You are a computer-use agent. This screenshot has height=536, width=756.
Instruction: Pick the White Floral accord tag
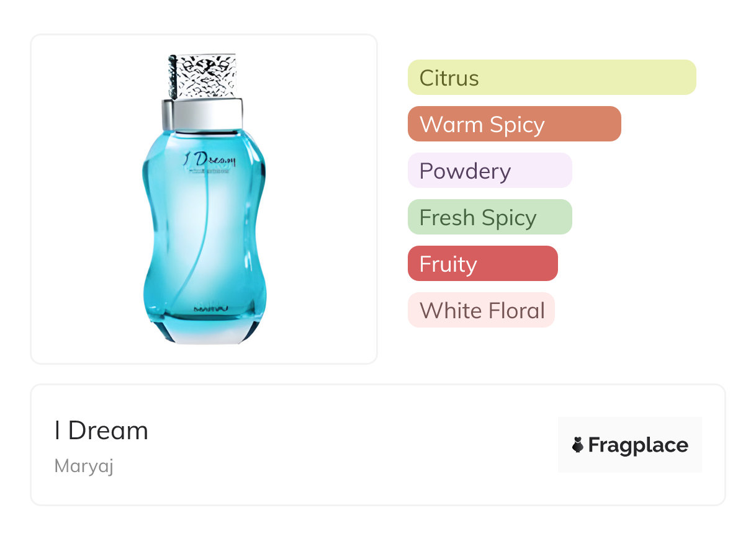pyautogui.click(x=481, y=310)
